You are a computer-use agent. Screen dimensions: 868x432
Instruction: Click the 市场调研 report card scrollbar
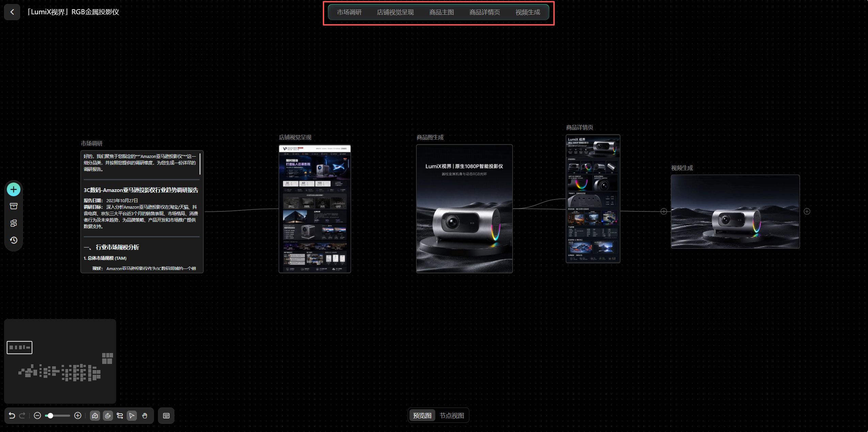(x=200, y=164)
